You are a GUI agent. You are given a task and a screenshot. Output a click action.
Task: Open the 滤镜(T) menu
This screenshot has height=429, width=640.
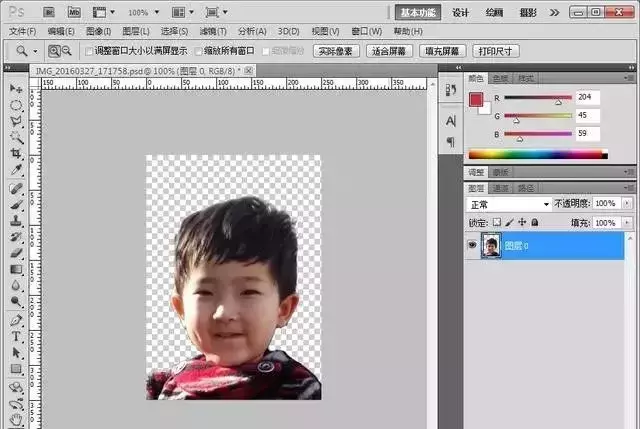point(213,31)
